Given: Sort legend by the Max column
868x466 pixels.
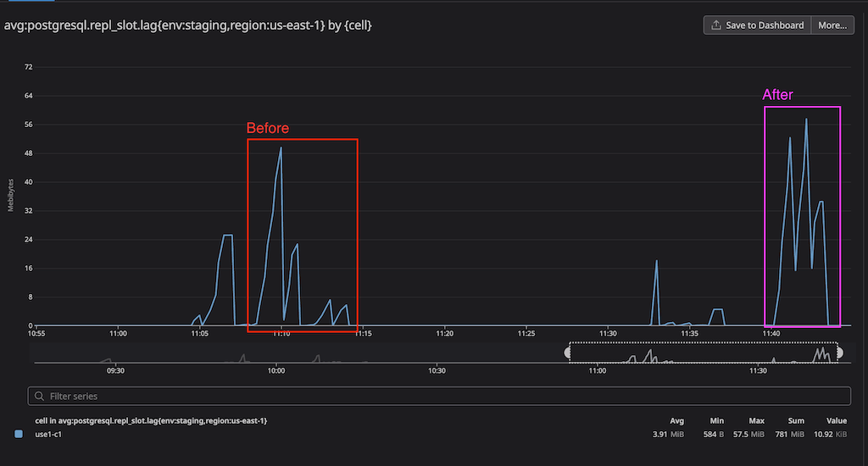Looking at the screenshot, I should pyautogui.click(x=756, y=420).
